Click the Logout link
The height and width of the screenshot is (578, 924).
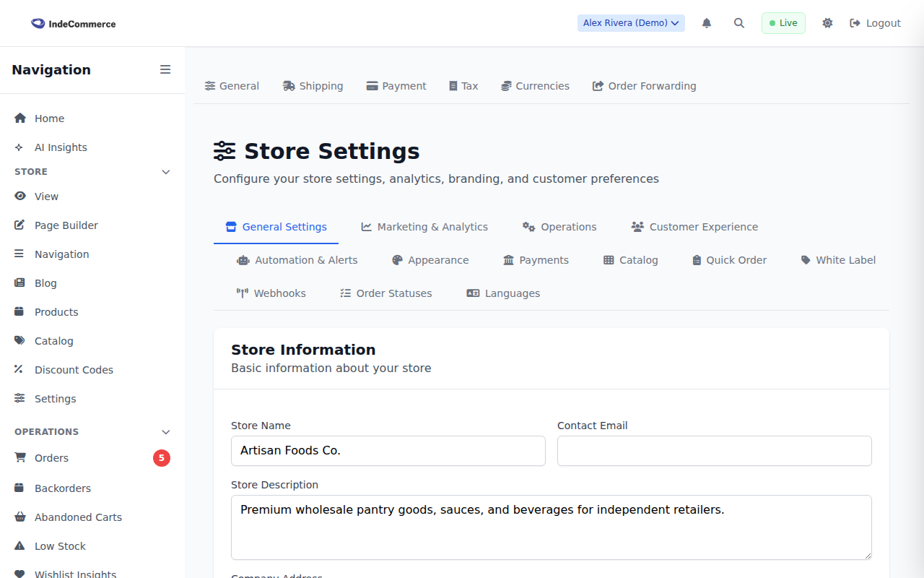875,23
